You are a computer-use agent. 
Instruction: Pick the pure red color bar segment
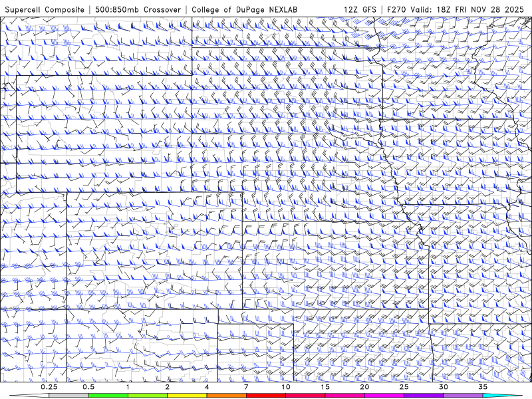(x=265, y=396)
